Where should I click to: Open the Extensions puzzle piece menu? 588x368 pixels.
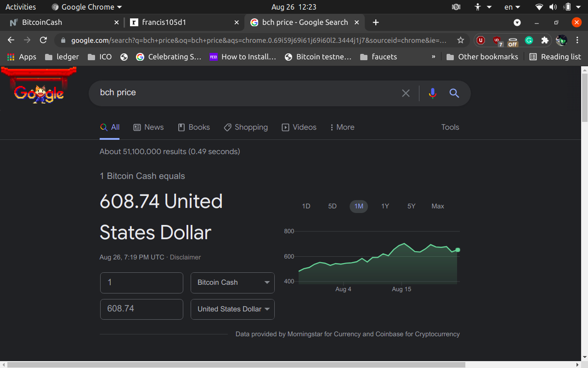pos(545,40)
